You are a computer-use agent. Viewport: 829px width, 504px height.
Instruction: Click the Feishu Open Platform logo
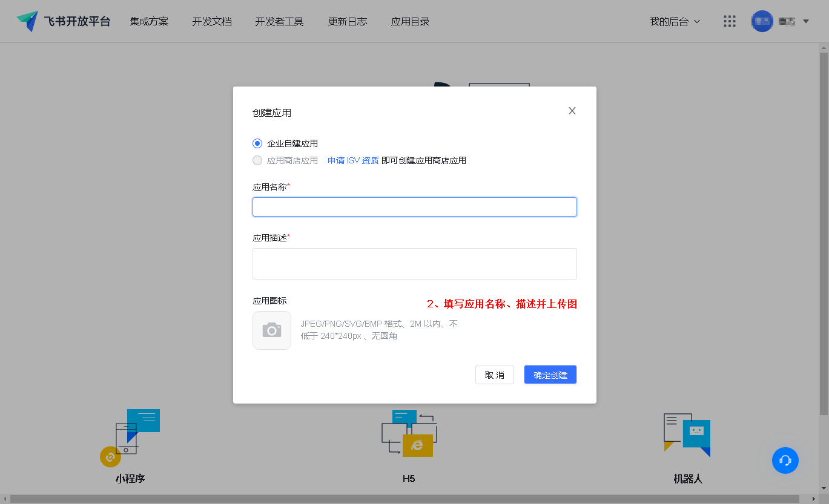pos(63,22)
